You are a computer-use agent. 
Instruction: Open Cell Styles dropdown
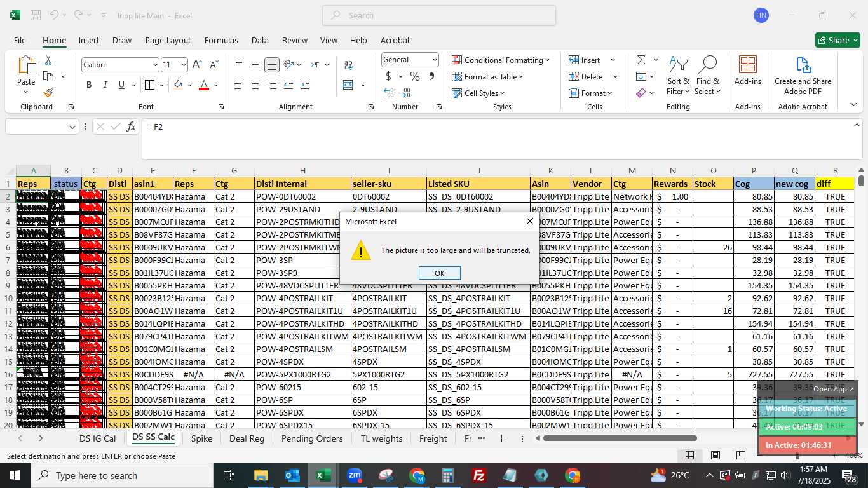click(478, 93)
